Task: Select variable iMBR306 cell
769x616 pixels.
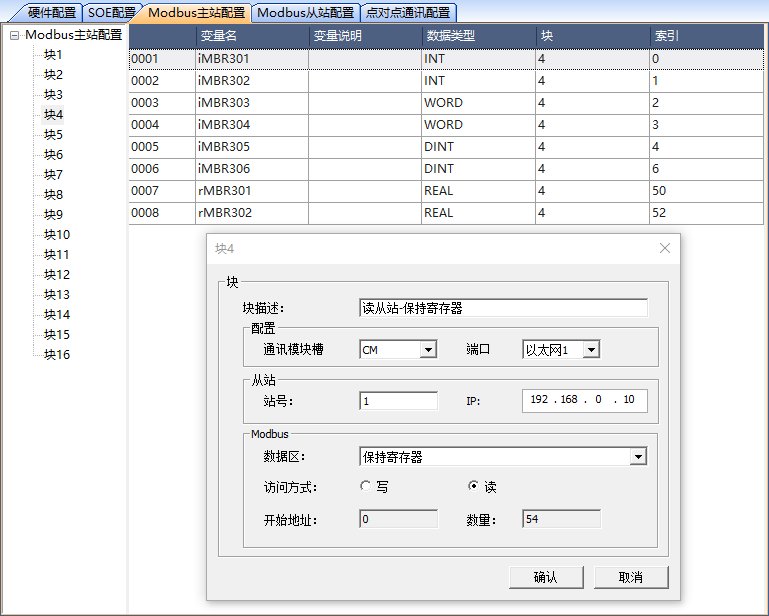Action: (252, 169)
